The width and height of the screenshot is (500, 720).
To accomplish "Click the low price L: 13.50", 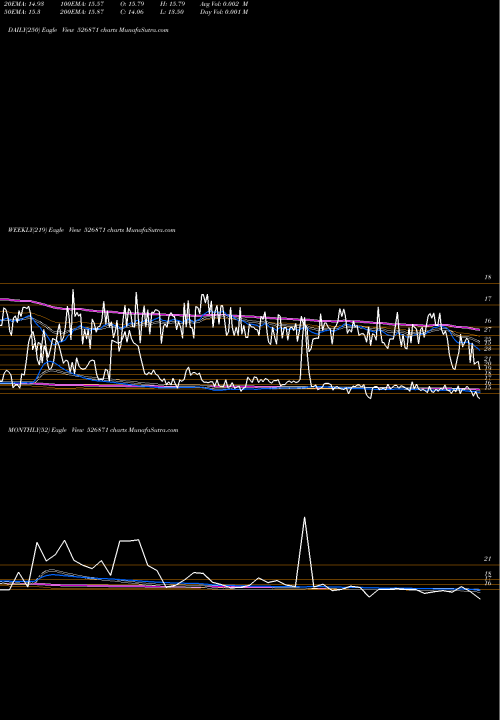I will click(x=172, y=12).
